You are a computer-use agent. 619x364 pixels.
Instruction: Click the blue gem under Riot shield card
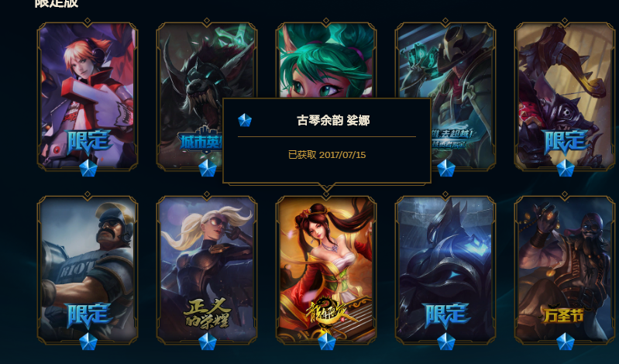88,342
